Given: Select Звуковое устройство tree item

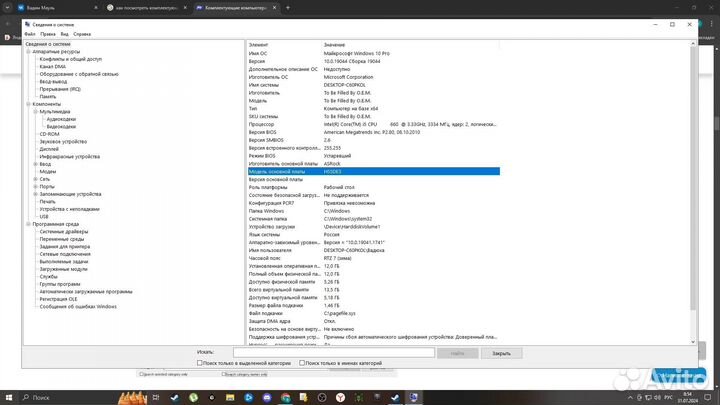Looking at the screenshot, I should [x=63, y=141].
